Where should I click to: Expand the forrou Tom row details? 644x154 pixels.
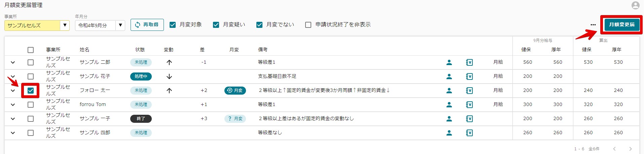(x=13, y=105)
